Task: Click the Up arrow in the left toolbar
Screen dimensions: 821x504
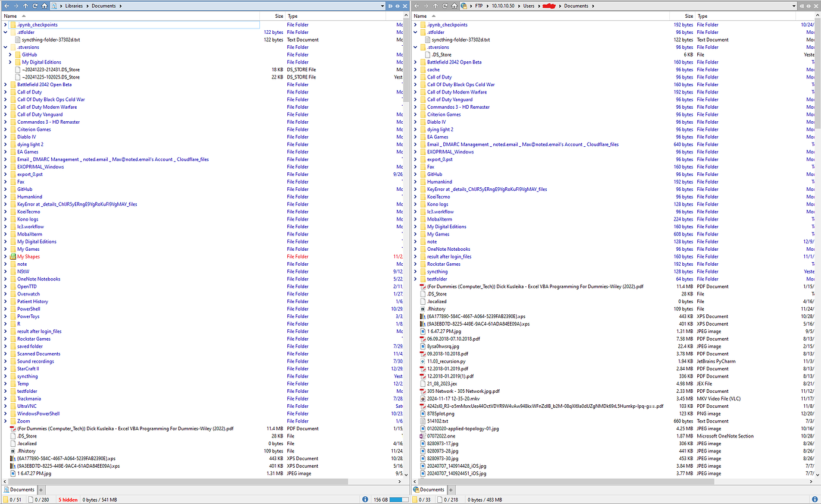Action: (x=26, y=5)
